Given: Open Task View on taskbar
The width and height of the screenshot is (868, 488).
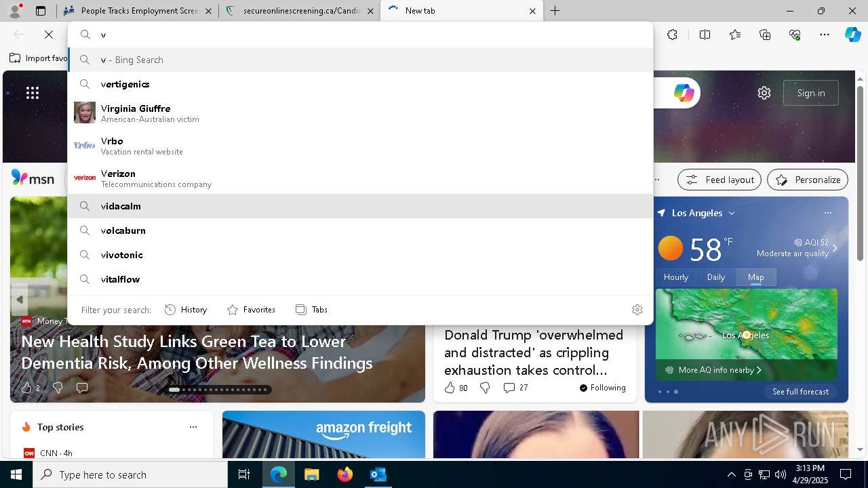Looking at the screenshot, I should pyautogui.click(x=244, y=474).
